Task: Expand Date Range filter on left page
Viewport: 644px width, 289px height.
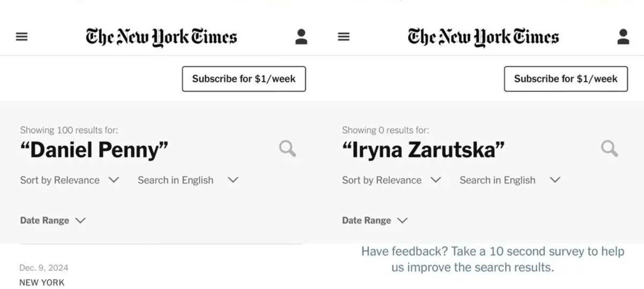Action: [53, 220]
